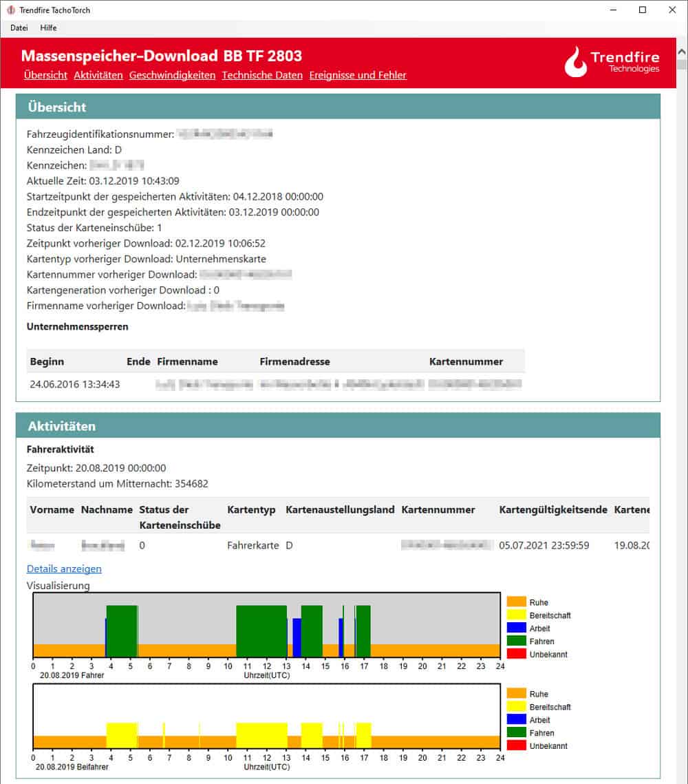Click the Trendfire flame logo icon
This screenshot has width=688, height=784.
coord(575,62)
